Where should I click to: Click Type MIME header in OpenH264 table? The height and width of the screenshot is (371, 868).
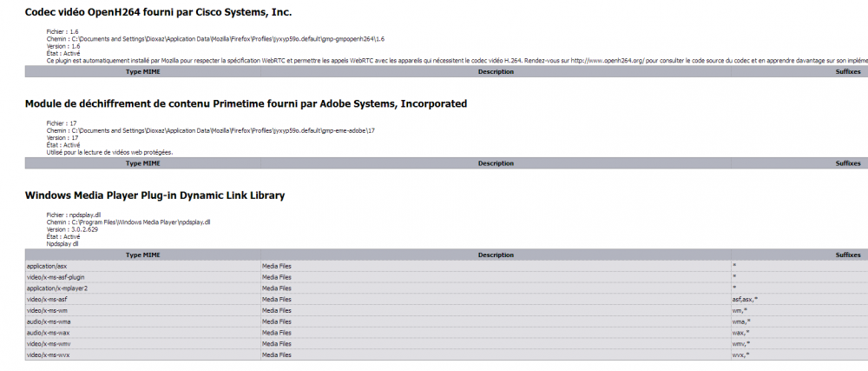coord(145,71)
